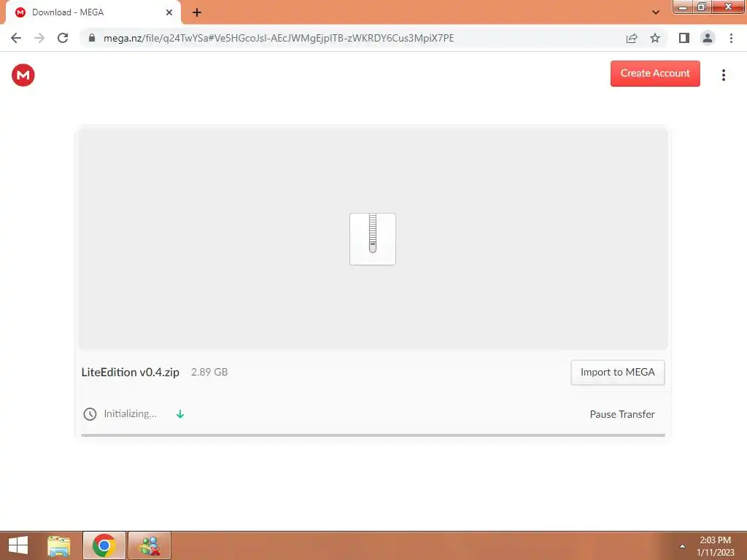Toggle the Chrome side panel
747x560 pixels.
coord(684,38)
